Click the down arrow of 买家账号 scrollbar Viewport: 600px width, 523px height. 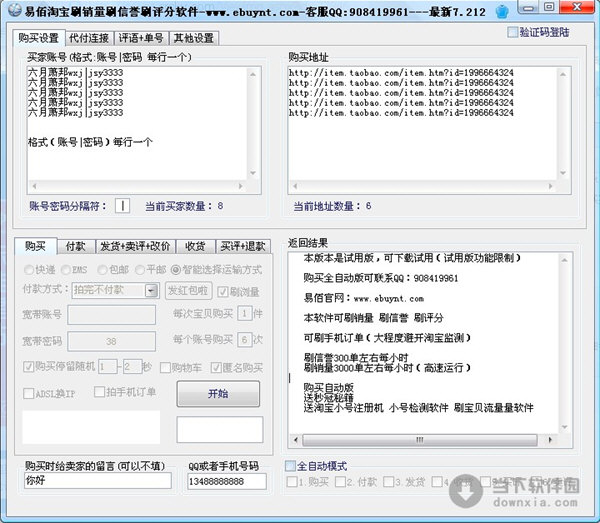click(253, 173)
